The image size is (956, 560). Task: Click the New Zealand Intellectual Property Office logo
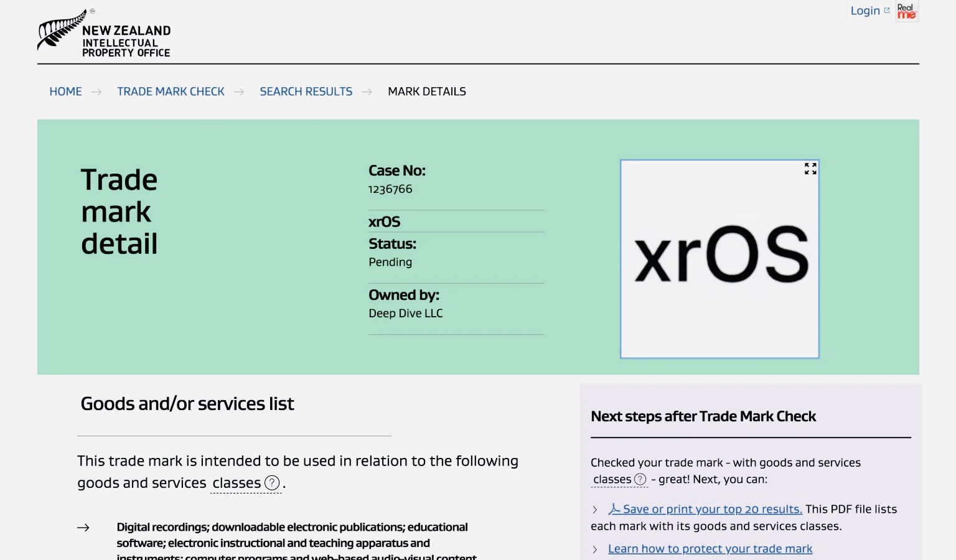point(104,34)
